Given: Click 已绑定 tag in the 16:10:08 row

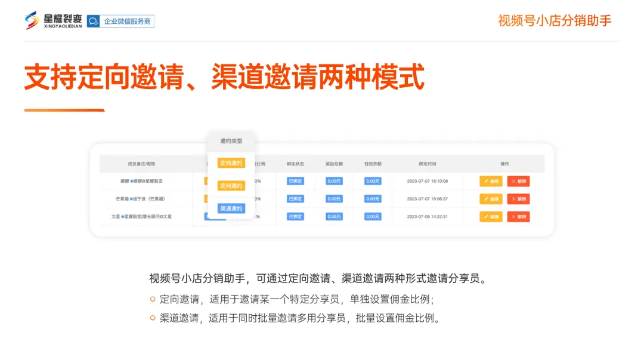Looking at the screenshot, I should point(295,181).
